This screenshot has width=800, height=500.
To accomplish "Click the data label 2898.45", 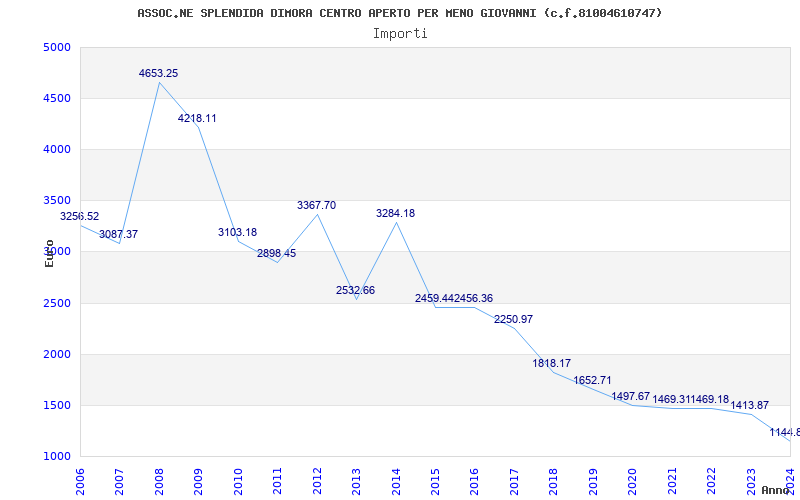I will [x=277, y=254].
